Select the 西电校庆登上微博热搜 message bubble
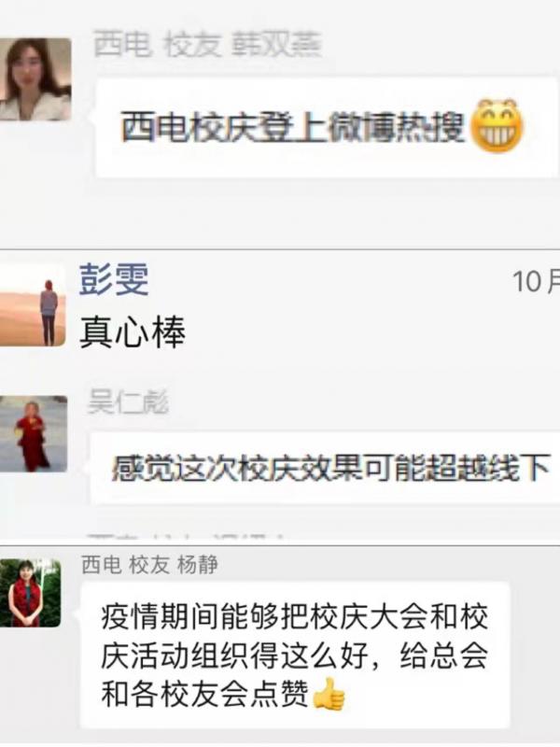Image resolution: width=560 pixels, height=747 pixels. coord(327,128)
